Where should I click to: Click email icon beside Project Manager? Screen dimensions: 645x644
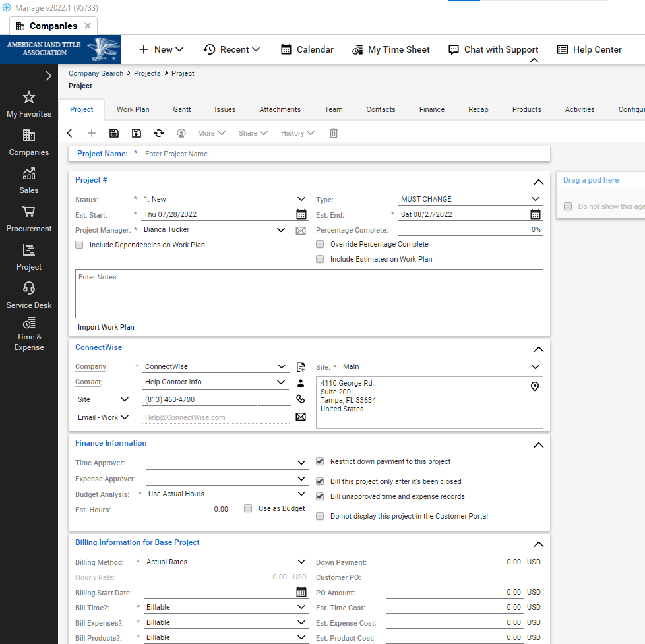[301, 230]
